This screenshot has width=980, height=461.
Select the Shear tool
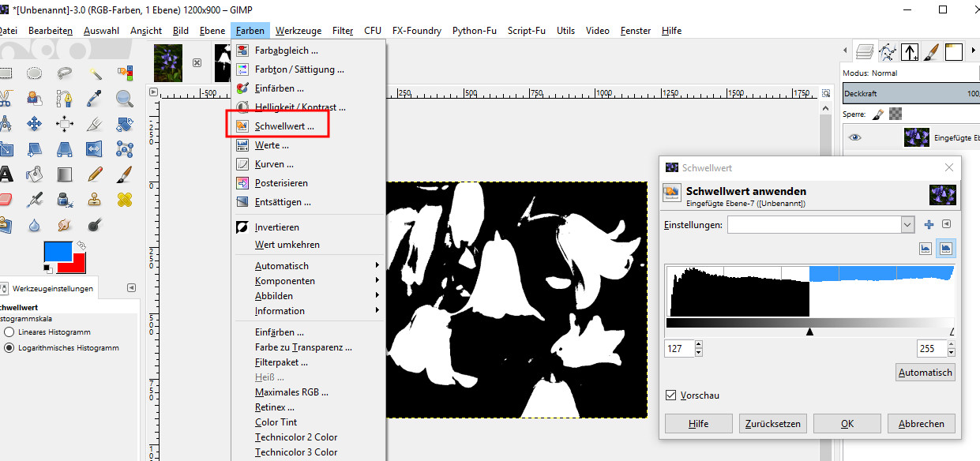[x=35, y=149]
